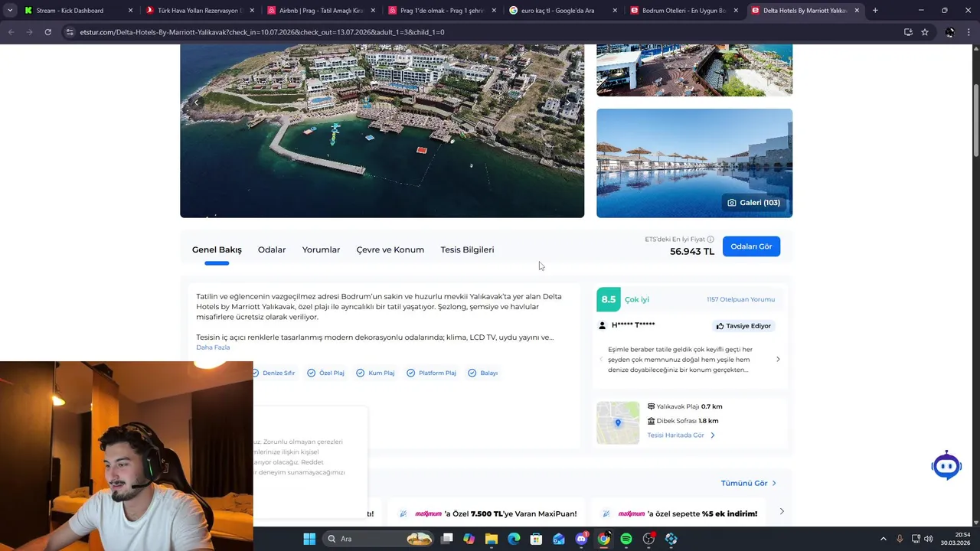Switch to the Yorumlar tab
This screenshot has width=980, height=551.
coord(321,249)
